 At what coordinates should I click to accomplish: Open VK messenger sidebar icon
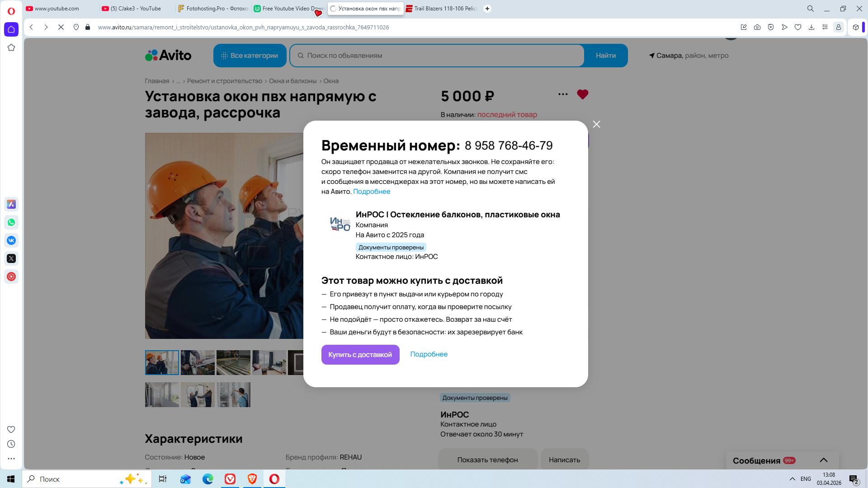(x=11, y=240)
